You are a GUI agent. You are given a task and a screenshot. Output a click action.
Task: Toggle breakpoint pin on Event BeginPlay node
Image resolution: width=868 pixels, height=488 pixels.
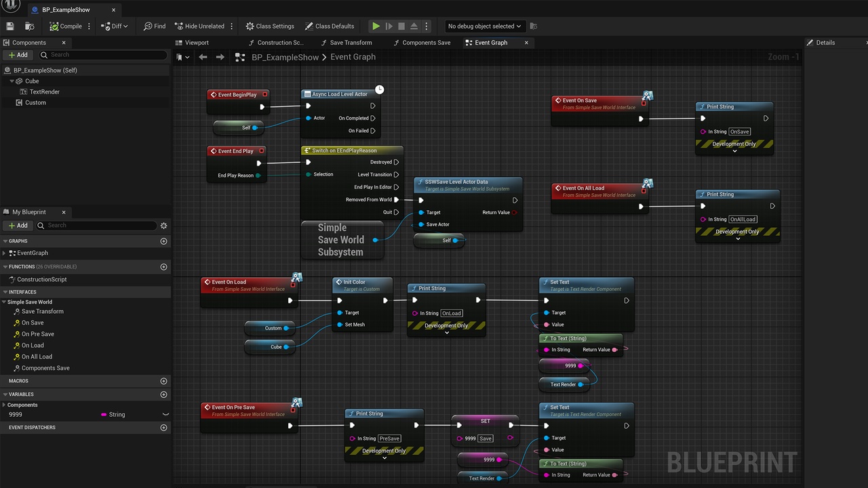click(264, 95)
